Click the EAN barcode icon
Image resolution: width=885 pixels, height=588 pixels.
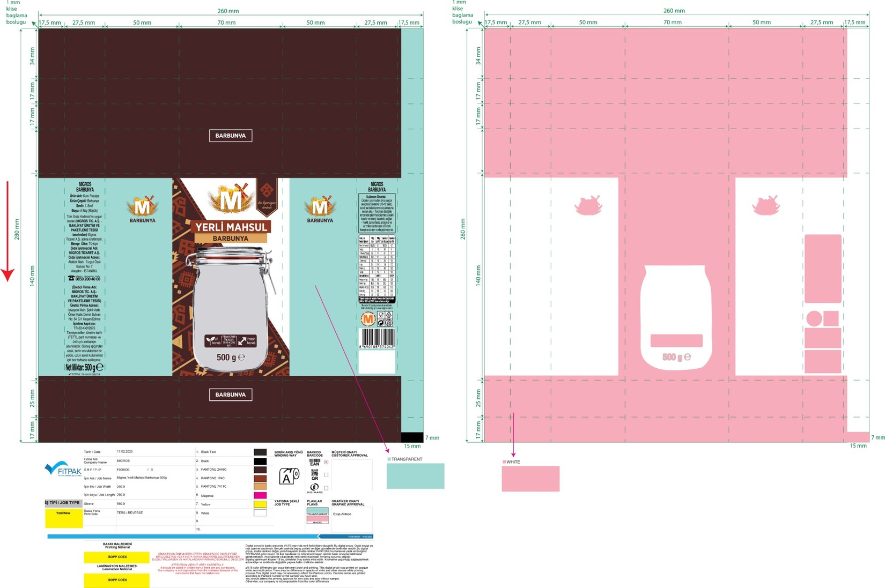(x=314, y=462)
